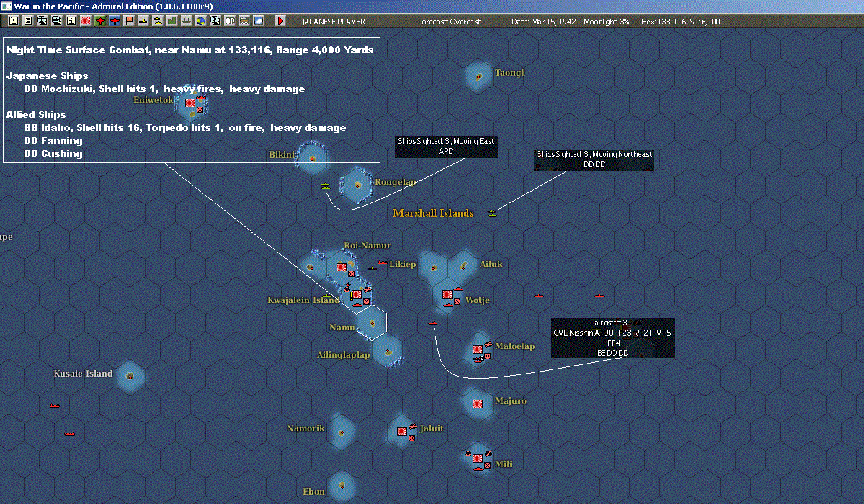Screen dimensions: 864x504
Task: Click the small crossed square icon at Eniwetok
Action: coord(200,109)
